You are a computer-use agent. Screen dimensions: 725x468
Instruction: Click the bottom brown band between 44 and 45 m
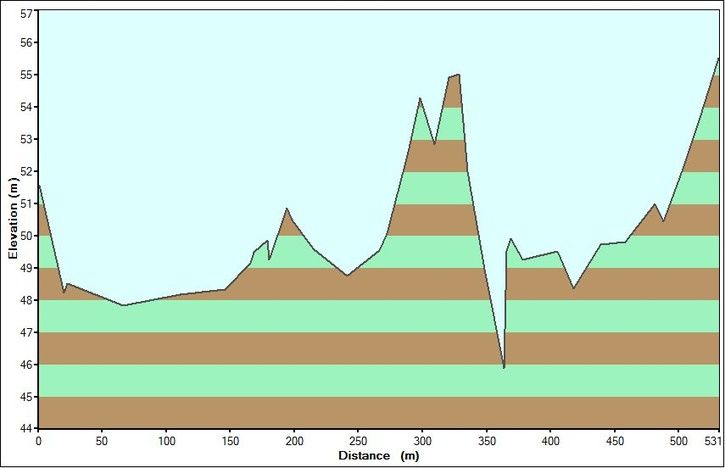(378, 412)
